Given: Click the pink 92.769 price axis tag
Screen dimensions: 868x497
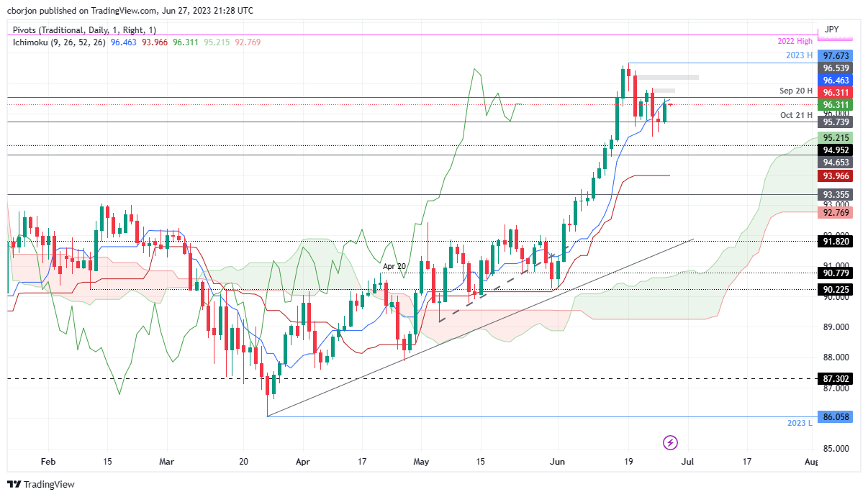Looking at the screenshot, I should tap(837, 212).
